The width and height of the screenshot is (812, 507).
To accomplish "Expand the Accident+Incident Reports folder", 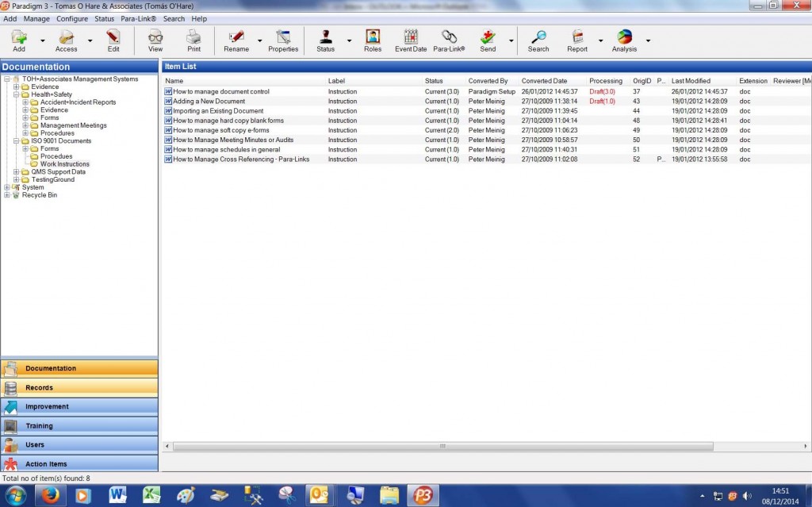I will [25, 102].
